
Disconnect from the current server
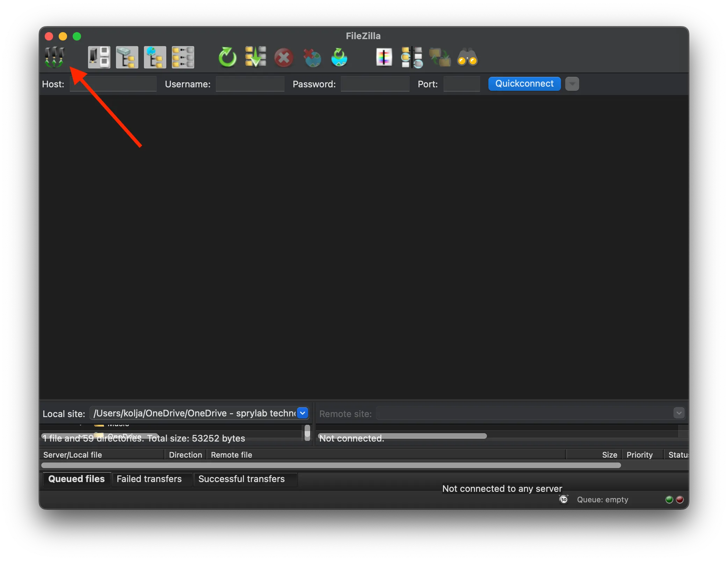click(x=312, y=58)
